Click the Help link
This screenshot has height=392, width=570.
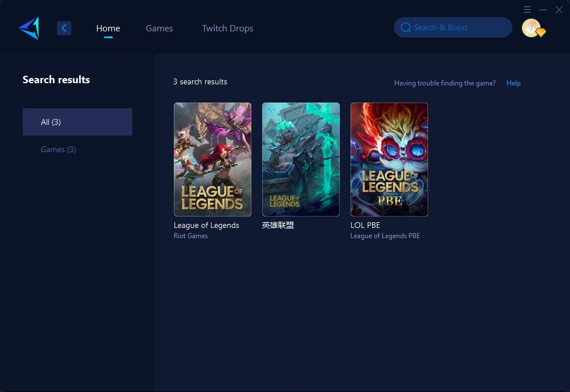(x=514, y=83)
